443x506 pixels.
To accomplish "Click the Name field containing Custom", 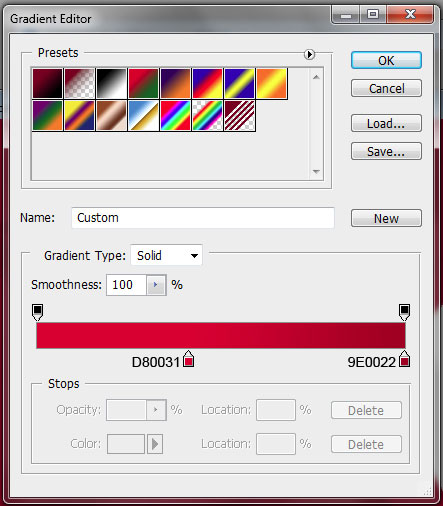I will pyautogui.click(x=203, y=218).
